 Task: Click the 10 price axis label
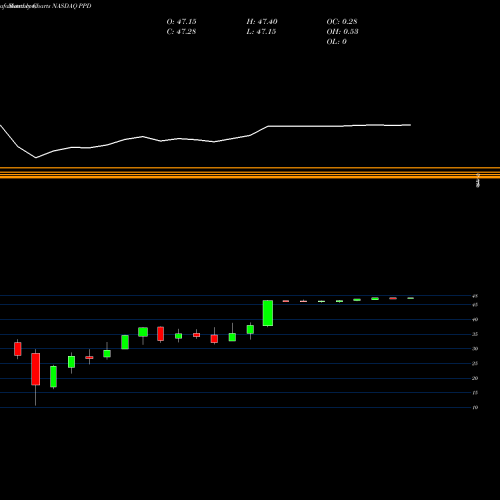pyautogui.click(x=475, y=407)
